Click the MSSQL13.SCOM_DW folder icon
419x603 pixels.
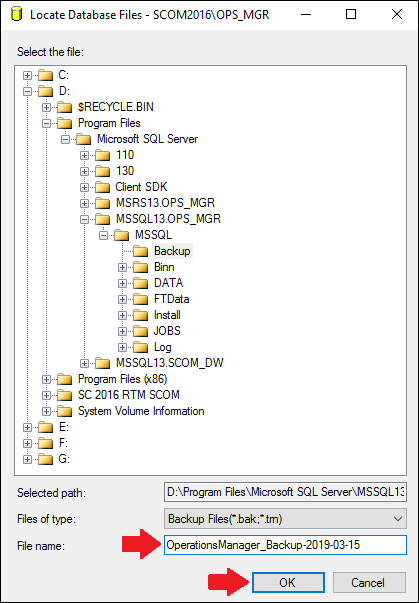(103, 363)
